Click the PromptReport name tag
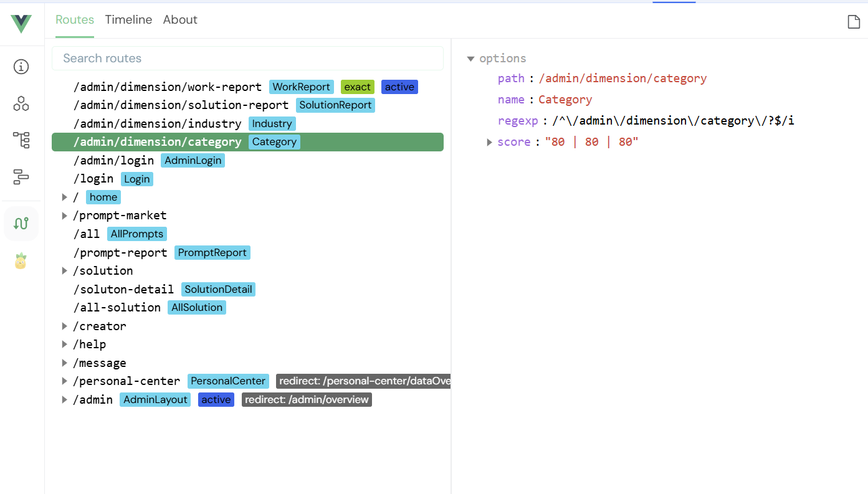The height and width of the screenshot is (494, 868). tap(212, 253)
